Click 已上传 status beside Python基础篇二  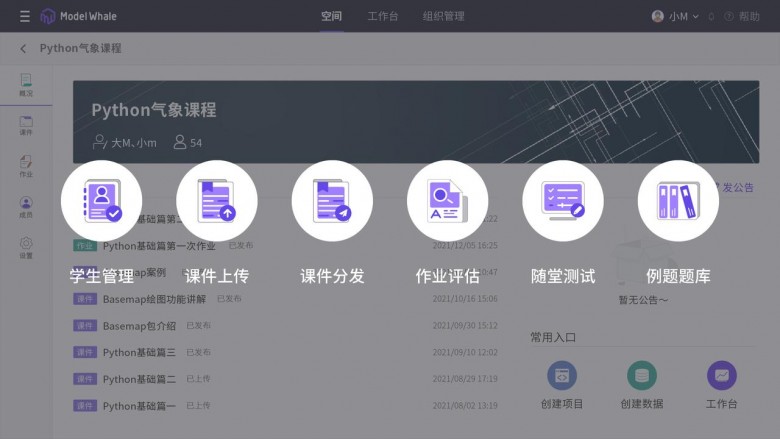pyautogui.click(x=198, y=379)
